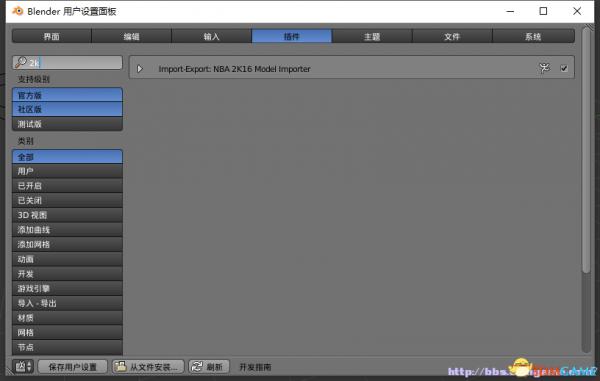Image resolution: width=600 pixels, height=381 pixels.
Task: Click the Blender logo in the title bar
Action: coord(18,11)
